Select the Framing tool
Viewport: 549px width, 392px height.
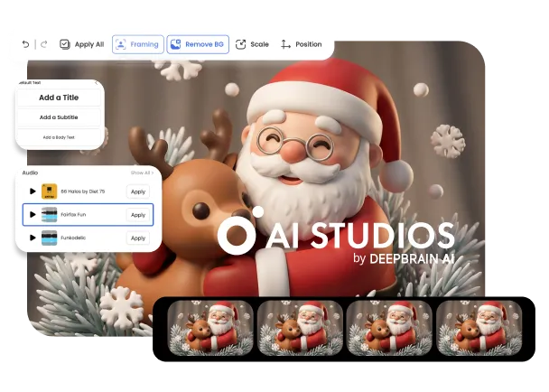tap(138, 44)
